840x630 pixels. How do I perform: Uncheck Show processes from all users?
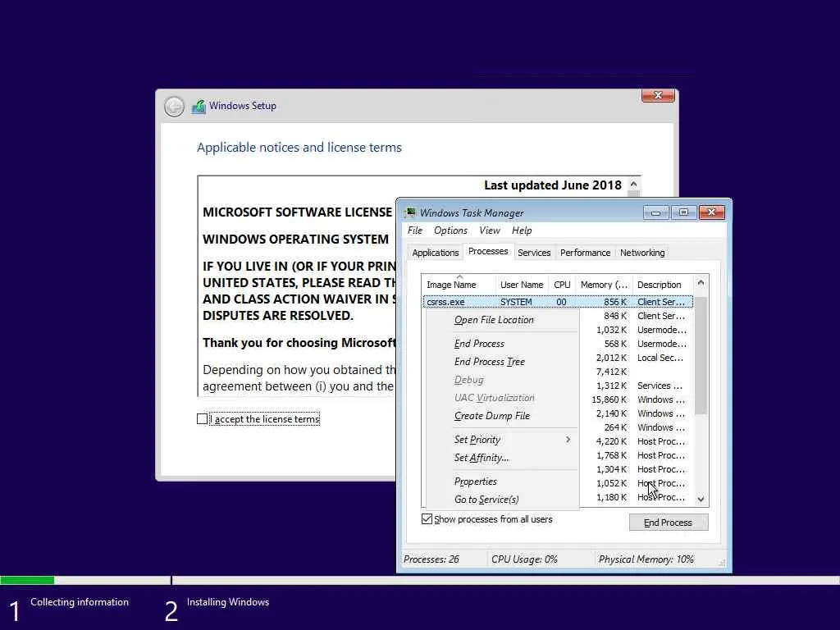(x=427, y=519)
